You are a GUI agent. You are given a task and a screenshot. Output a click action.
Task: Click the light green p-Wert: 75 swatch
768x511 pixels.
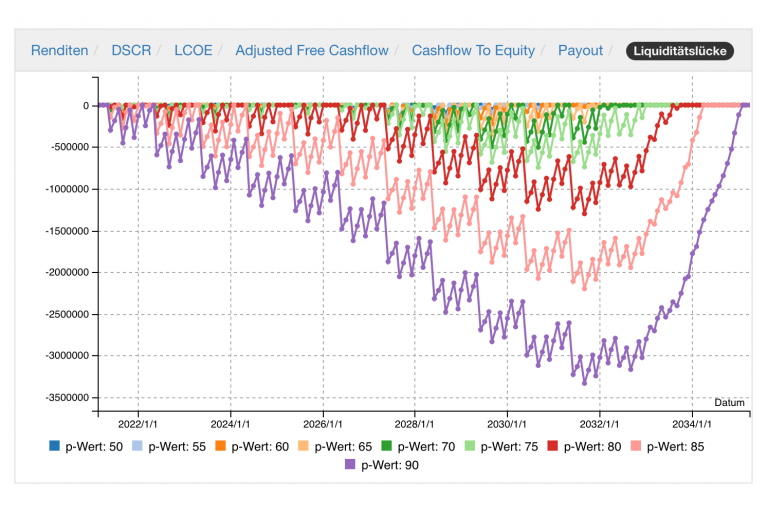470,446
